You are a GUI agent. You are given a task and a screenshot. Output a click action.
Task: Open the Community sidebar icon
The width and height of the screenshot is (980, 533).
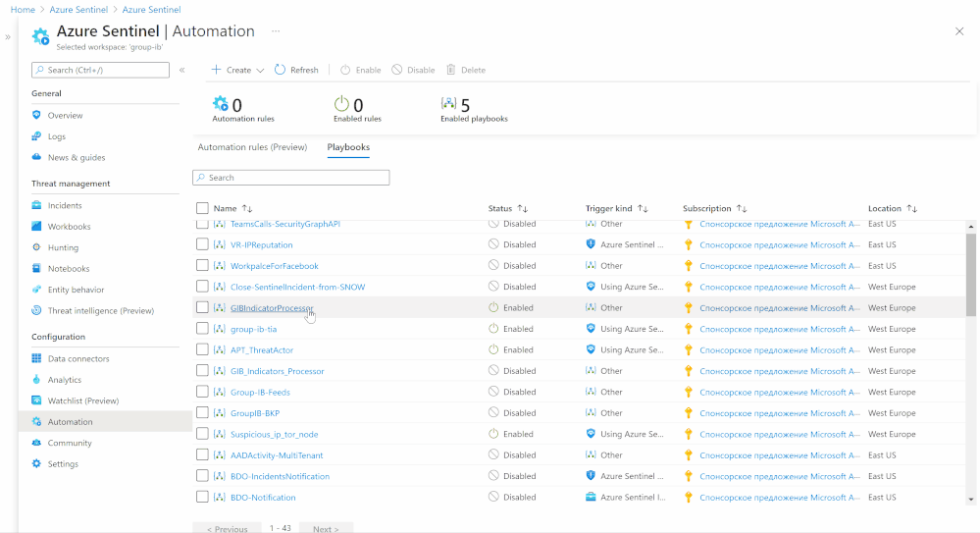(x=37, y=443)
